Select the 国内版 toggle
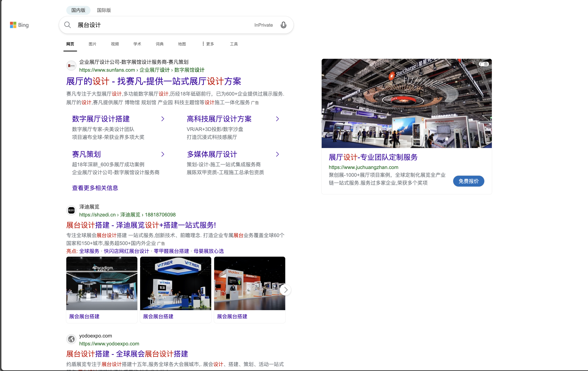 78,10
